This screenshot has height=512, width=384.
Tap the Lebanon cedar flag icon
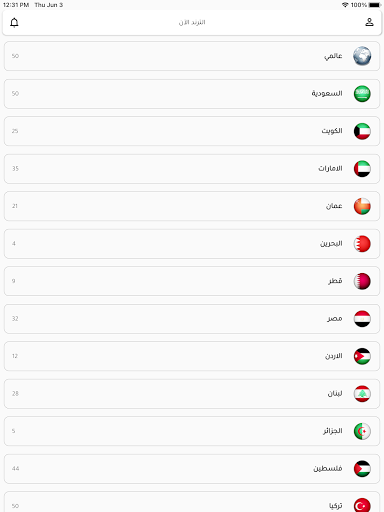[362, 394]
